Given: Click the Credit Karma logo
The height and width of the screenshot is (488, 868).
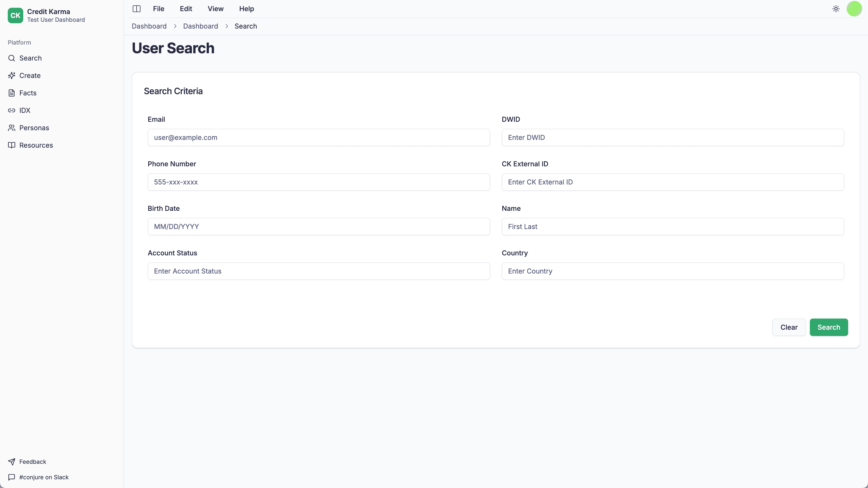Looking at the screenshot, I should [15, 15].
